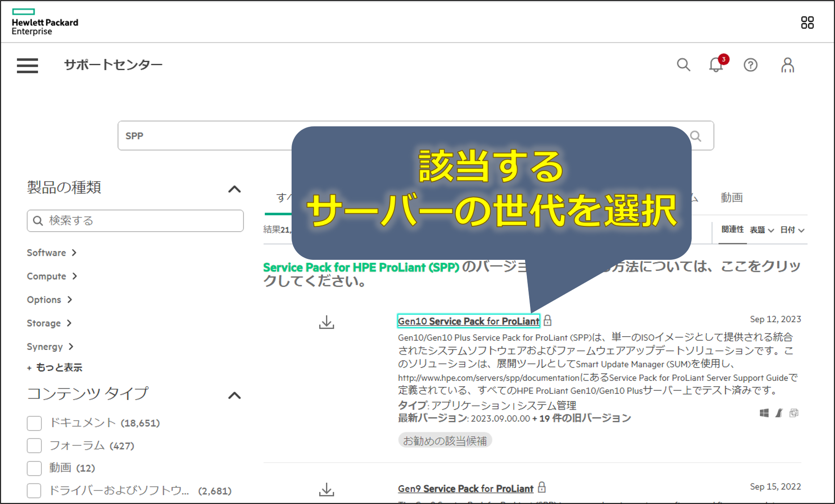Open the user account profile icon
835x504 pixels.
[x=788, y=65]
